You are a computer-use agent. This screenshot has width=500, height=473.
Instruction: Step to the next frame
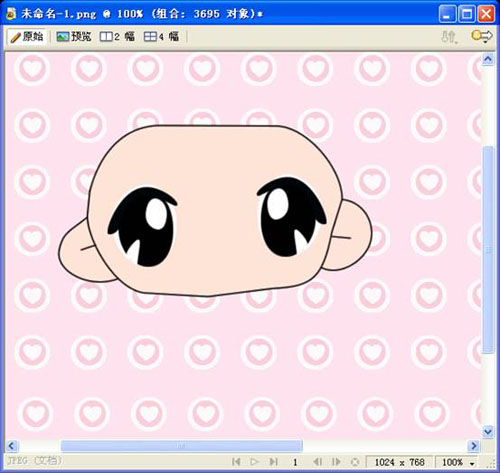337,462
